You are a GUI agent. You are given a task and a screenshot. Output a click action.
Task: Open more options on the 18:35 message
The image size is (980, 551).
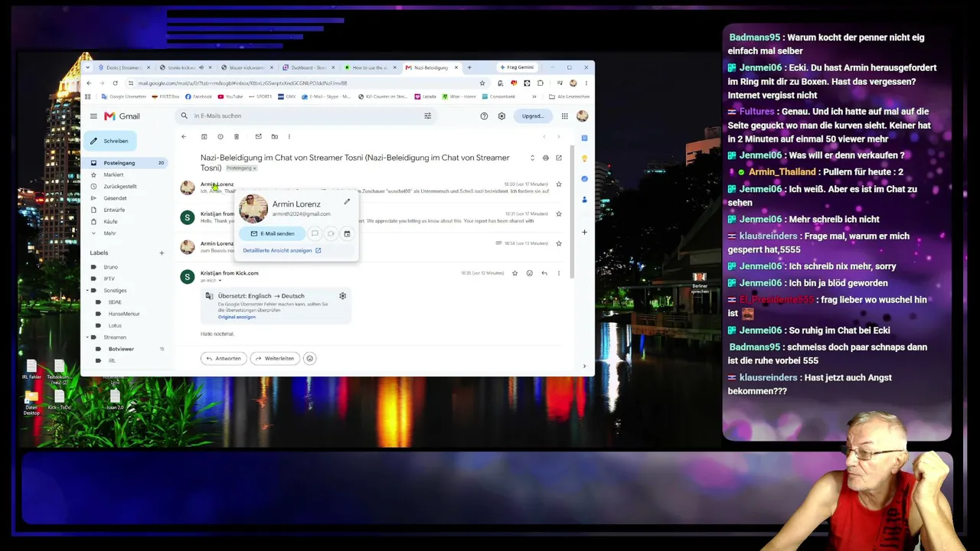(x=559, y=273)
